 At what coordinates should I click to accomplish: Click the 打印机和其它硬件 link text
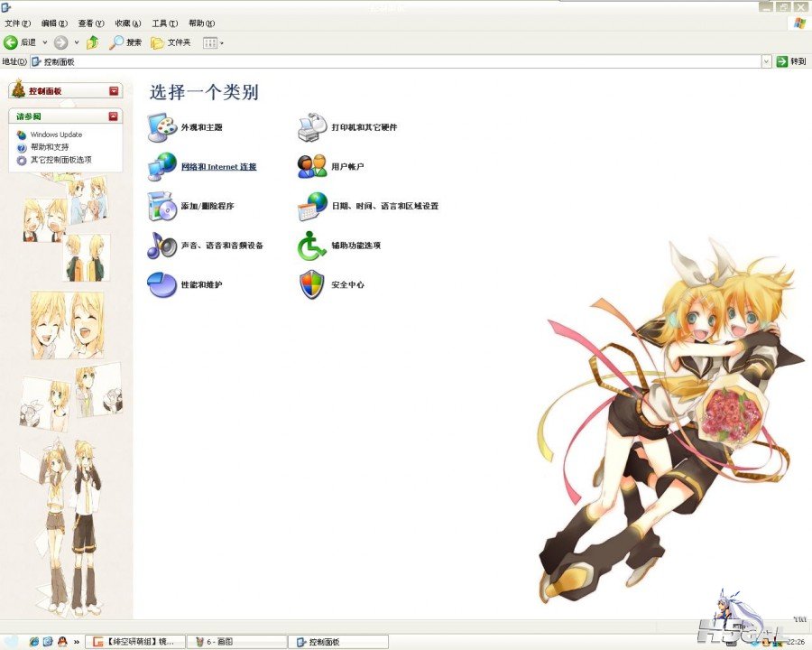(364, 127)
